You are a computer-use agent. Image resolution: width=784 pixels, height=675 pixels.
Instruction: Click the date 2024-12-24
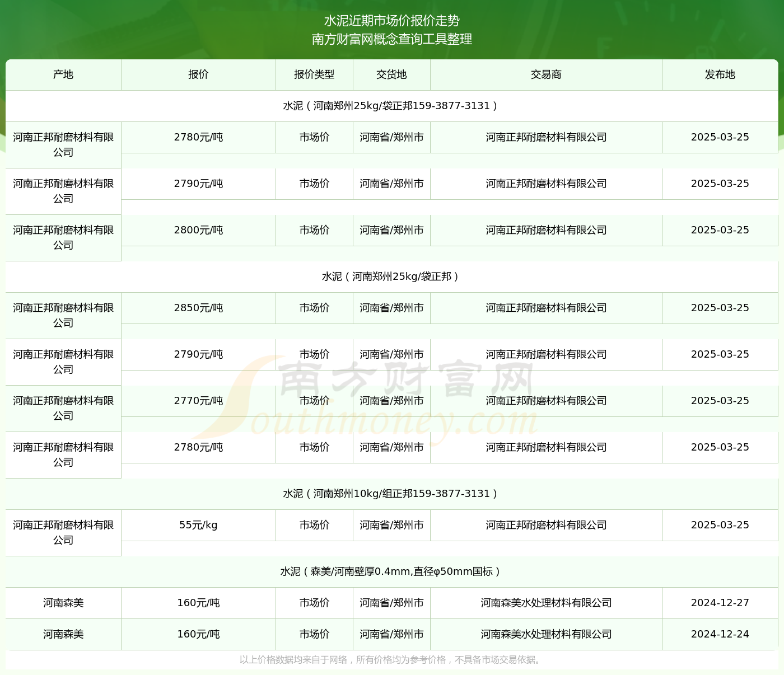pos(720,634)
